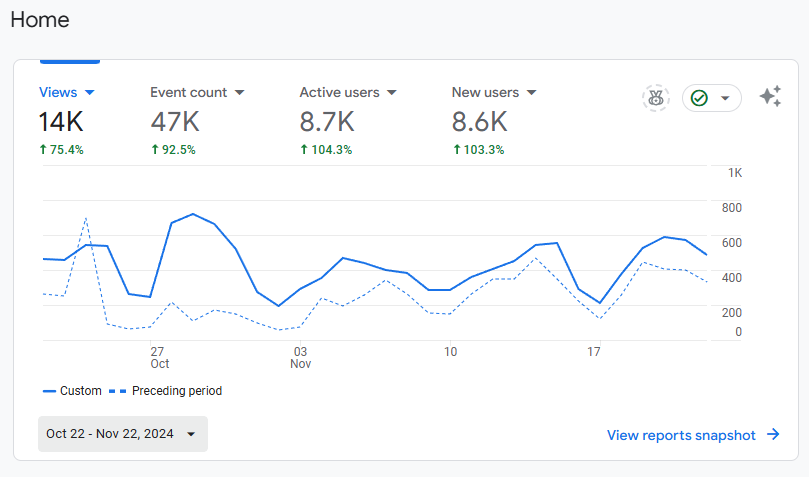The height and width of the screenshot is (477, 809).
Task: Open the Views metric dropdown
Action: (x=67, y=92)
